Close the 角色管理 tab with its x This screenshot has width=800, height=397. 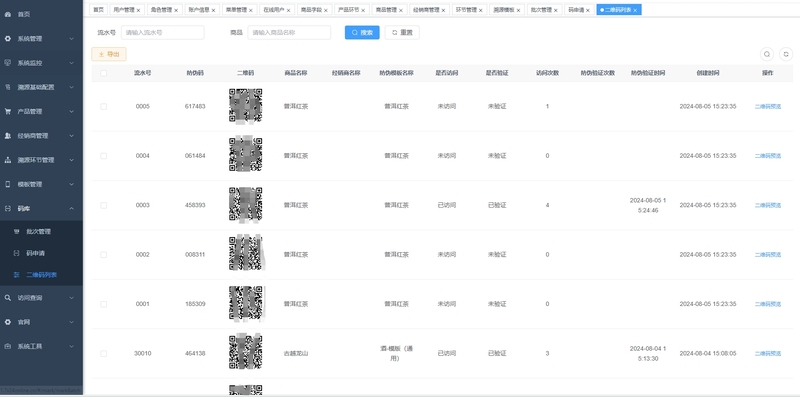point(176,10)
